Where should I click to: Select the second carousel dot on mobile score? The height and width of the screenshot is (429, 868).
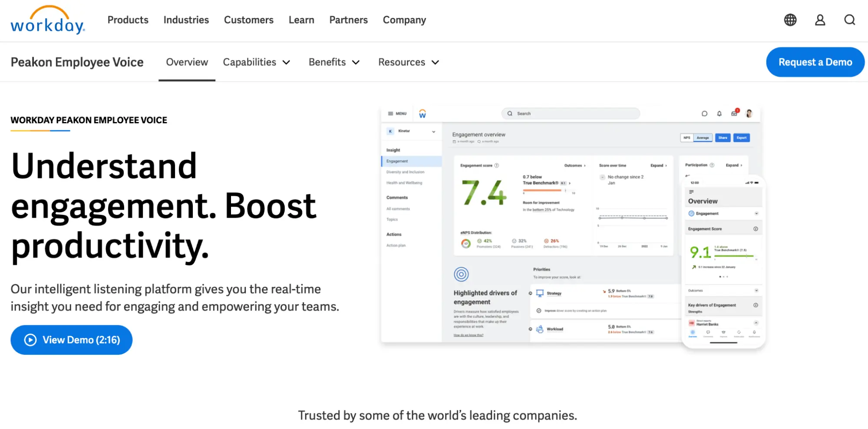[724, 277]
